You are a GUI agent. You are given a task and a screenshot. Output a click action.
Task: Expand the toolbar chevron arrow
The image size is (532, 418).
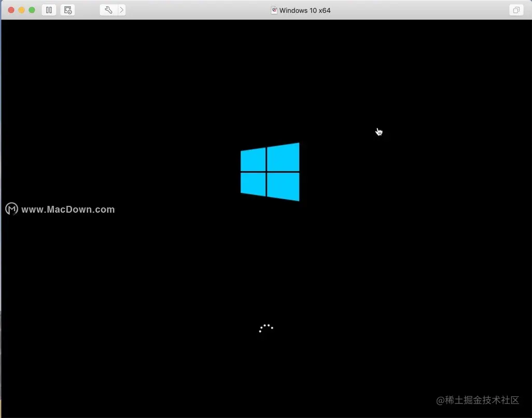tap(121, 10)
